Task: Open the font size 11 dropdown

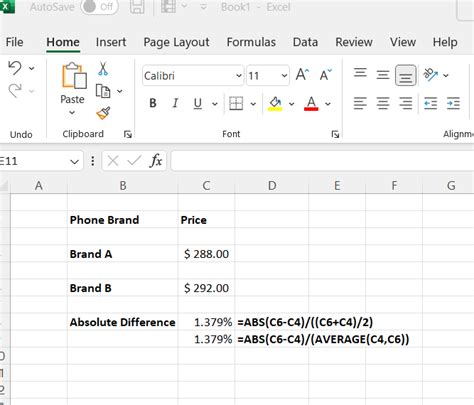Action: 284,76
